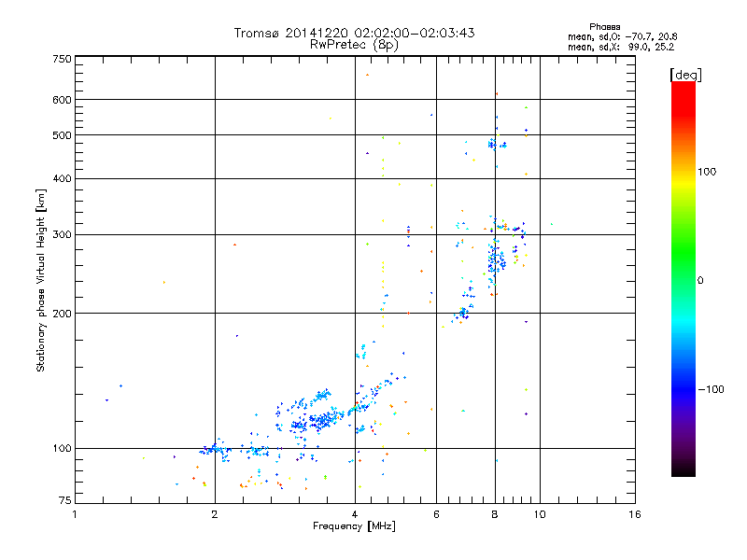Select the 'mean, sd,X: 99.0, 25.2' line
This screenshot has width=747, height=560.
[621, 47]
